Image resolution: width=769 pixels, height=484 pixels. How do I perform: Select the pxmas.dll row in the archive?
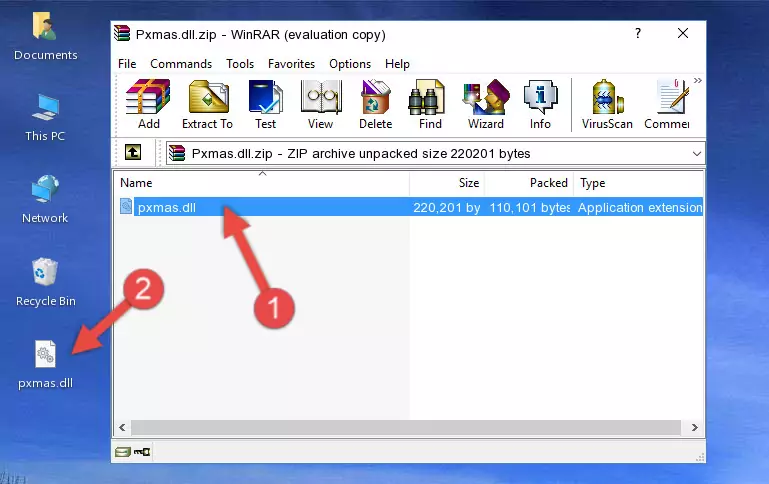(411, 207)
